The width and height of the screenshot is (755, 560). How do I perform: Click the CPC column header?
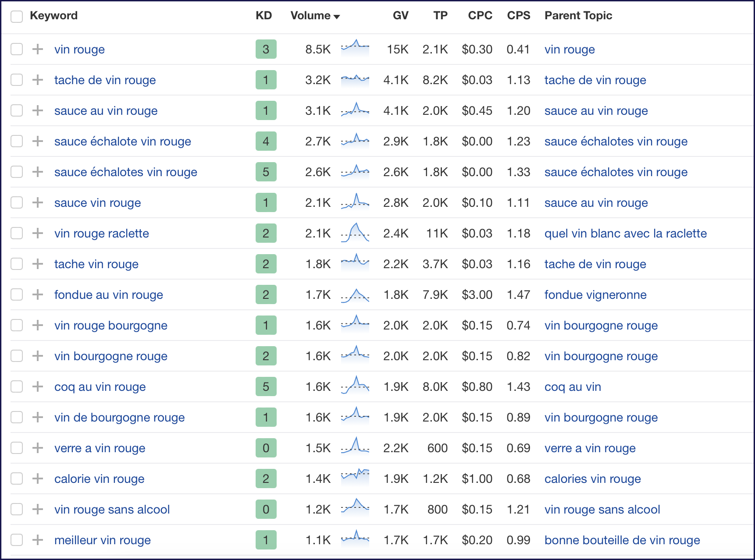pyautogui.click(x=480, y=16)
